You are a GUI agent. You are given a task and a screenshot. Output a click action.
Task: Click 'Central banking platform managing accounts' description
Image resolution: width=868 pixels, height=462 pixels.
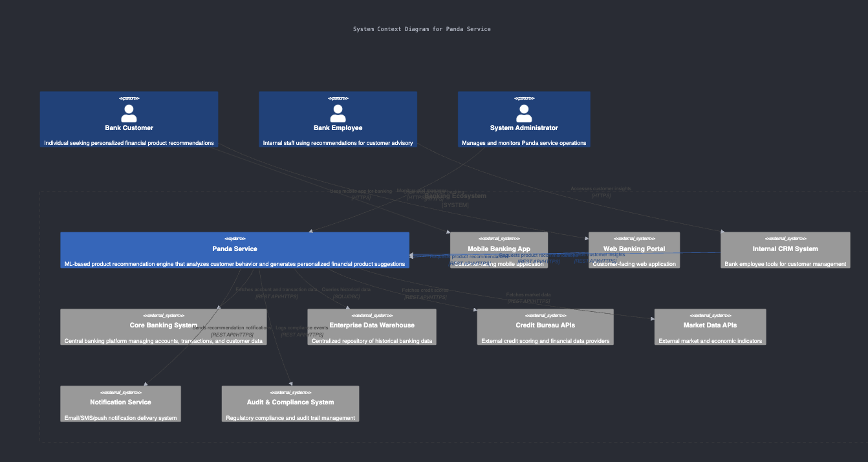click(x=164, y=341)
